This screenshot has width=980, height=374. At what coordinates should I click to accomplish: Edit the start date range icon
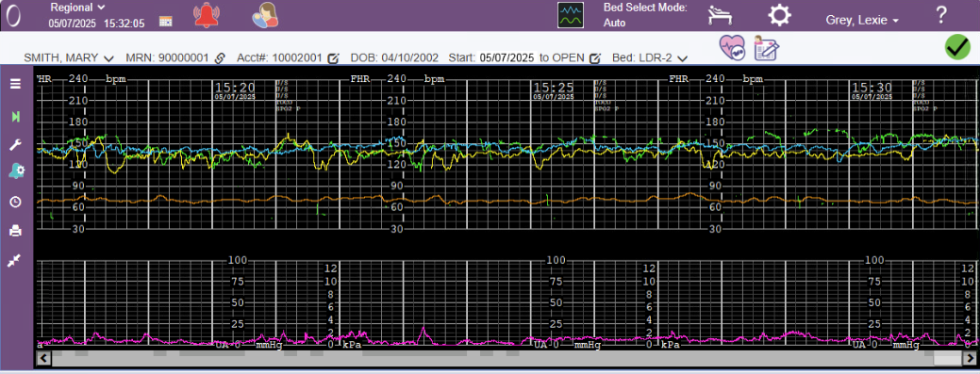[x=595, y=58]
